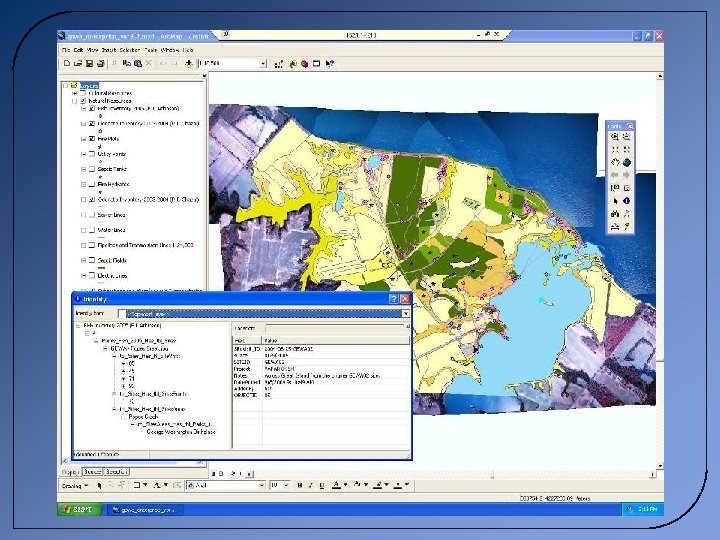Toggle the Cultural Resources group layer checkbox
720x540 pixels.
(83, 93)
